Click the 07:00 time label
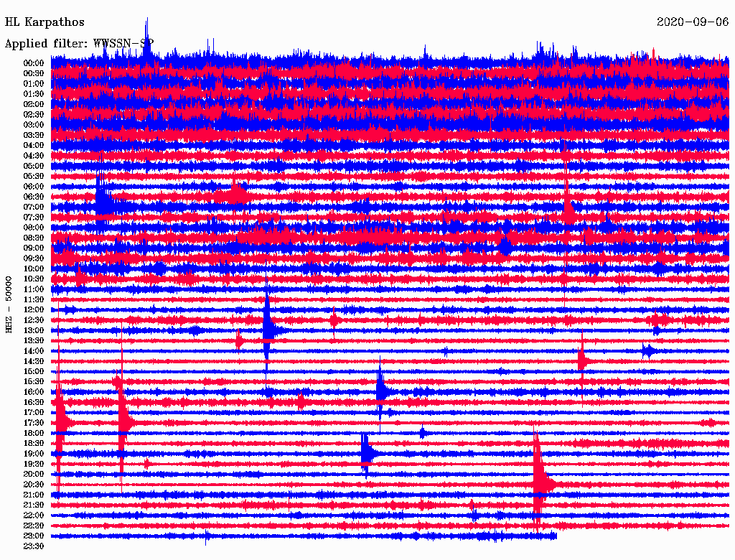 click(x=34, y=207)
